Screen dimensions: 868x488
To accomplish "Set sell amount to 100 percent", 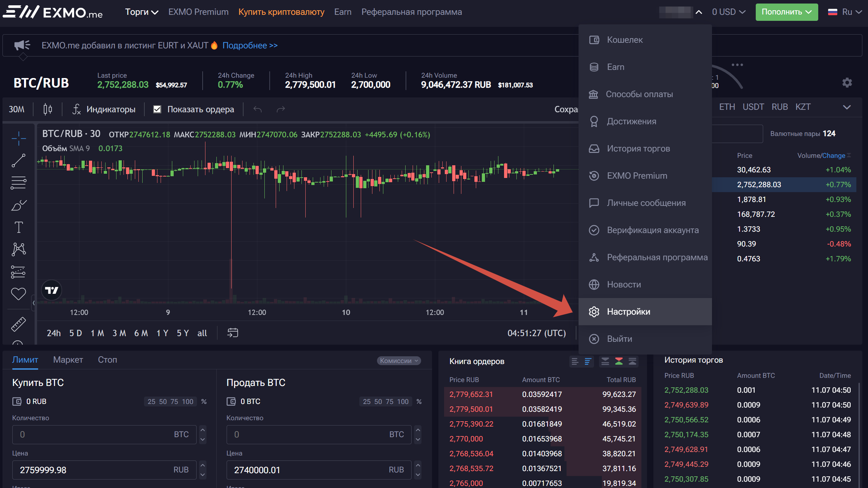I will [403, 401].
